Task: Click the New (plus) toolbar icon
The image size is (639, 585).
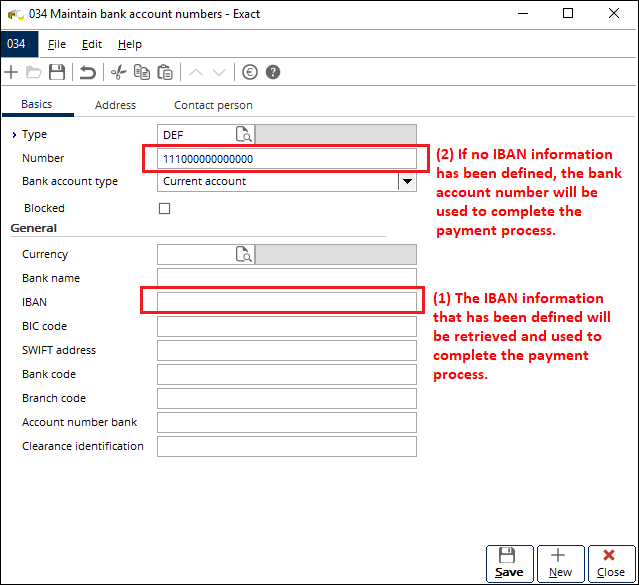Action: point(11,72)
